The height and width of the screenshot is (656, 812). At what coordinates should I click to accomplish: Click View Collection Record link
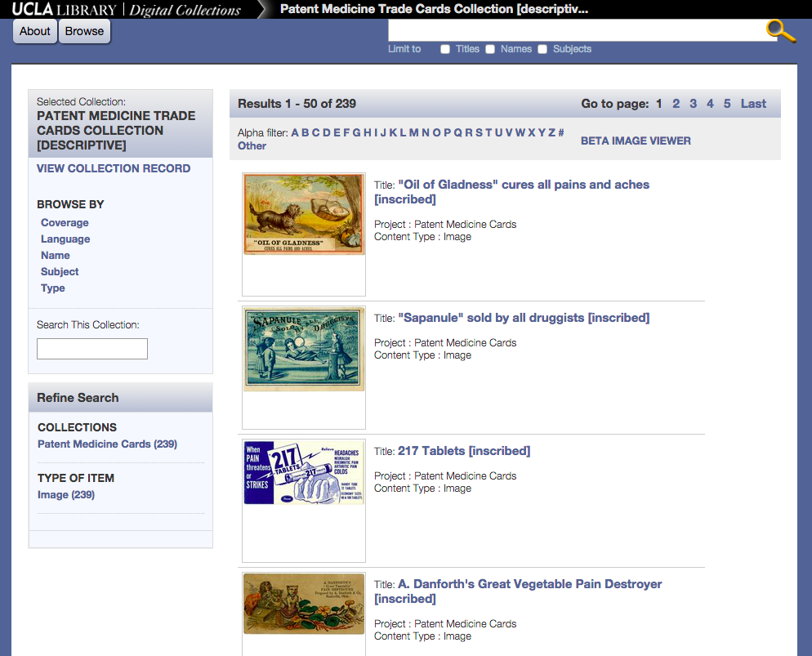point(114,168)
